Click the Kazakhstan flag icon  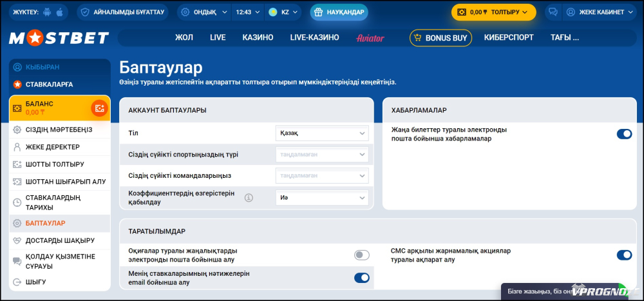click(x=272, y=12)
